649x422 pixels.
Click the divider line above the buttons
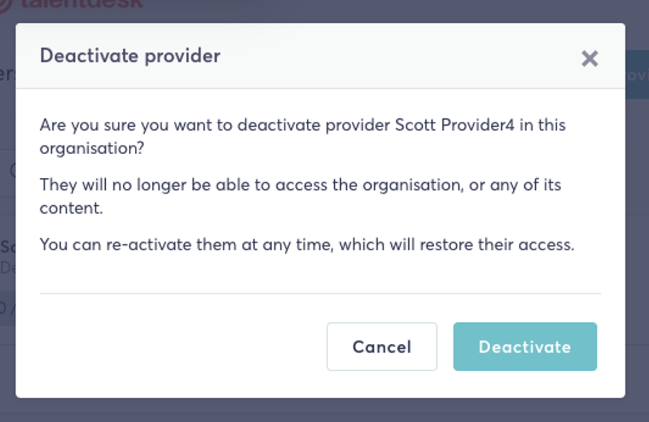(320, 293)
